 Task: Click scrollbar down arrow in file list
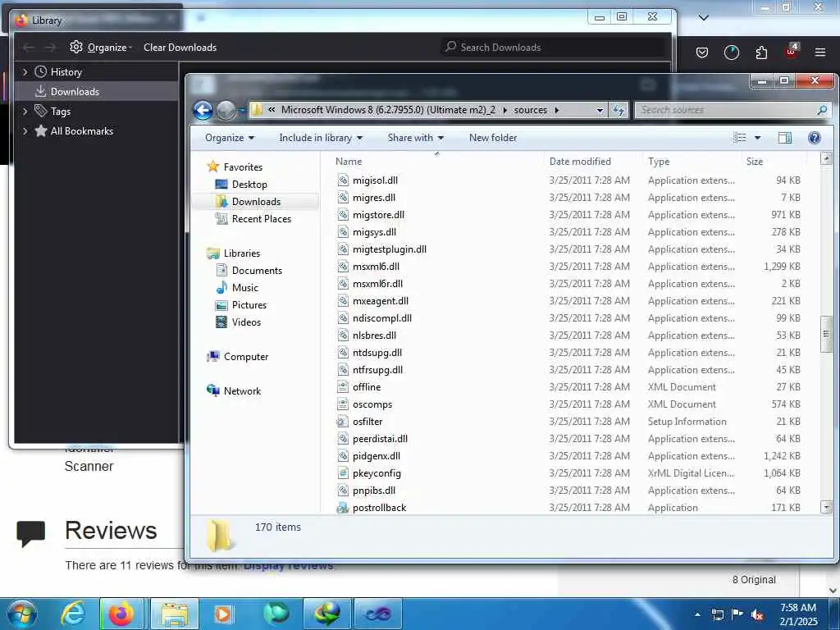pos(826,507)
